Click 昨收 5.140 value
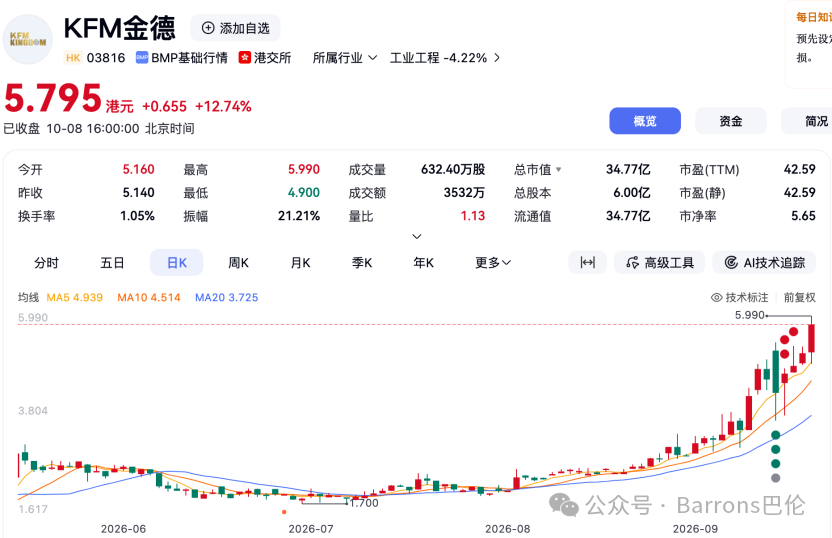Image resolution: width=832 pixels, height=538 pixels. (x=138, y=193)
